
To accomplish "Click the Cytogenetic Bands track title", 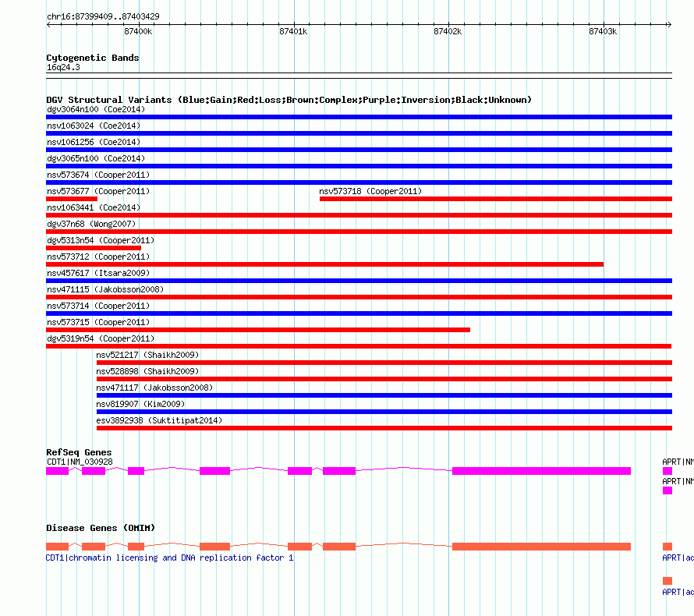I will [x=93, y=58].
